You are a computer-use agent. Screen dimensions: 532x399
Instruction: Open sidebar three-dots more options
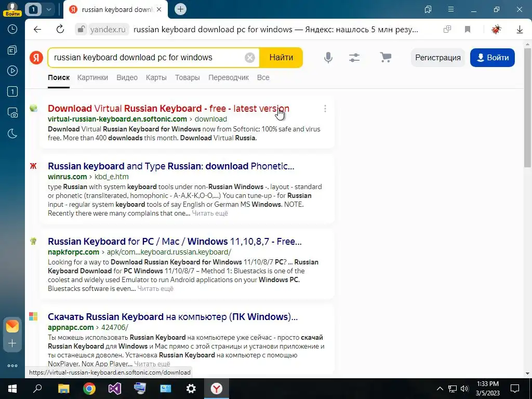[x=12, y=366]
